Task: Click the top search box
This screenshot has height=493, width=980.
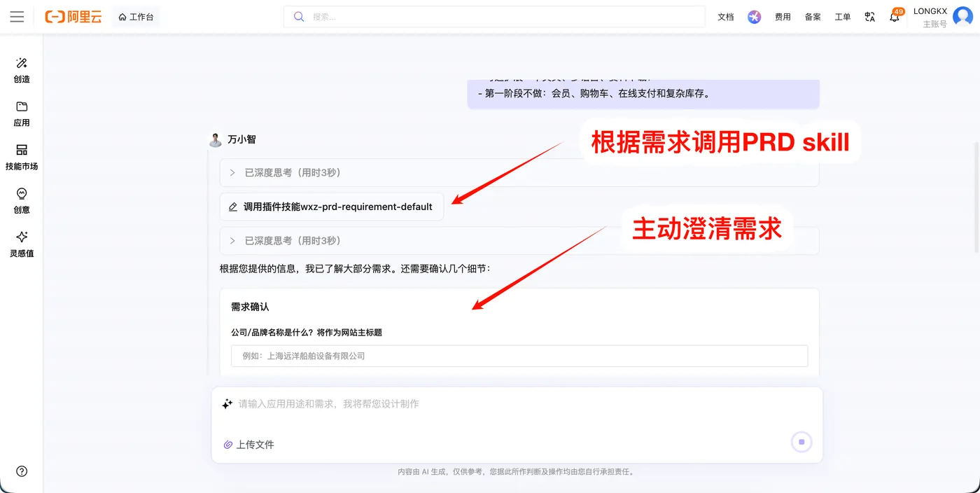Action: coord(494,17)
